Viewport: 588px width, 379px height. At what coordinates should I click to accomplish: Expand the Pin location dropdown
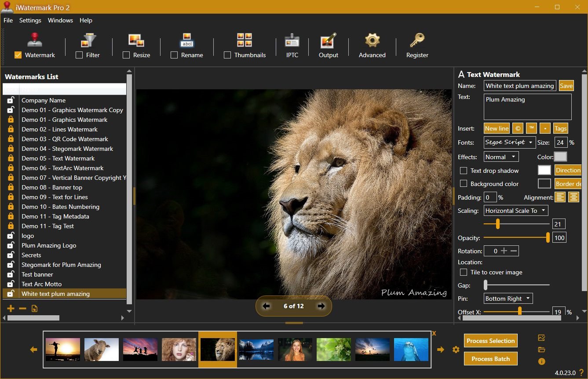[x=508, y=299]
